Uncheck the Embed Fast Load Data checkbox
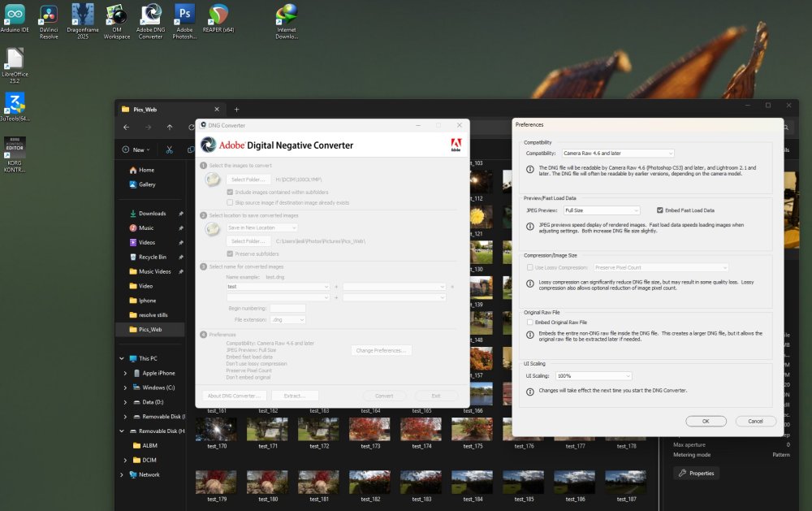 point(659,210)
